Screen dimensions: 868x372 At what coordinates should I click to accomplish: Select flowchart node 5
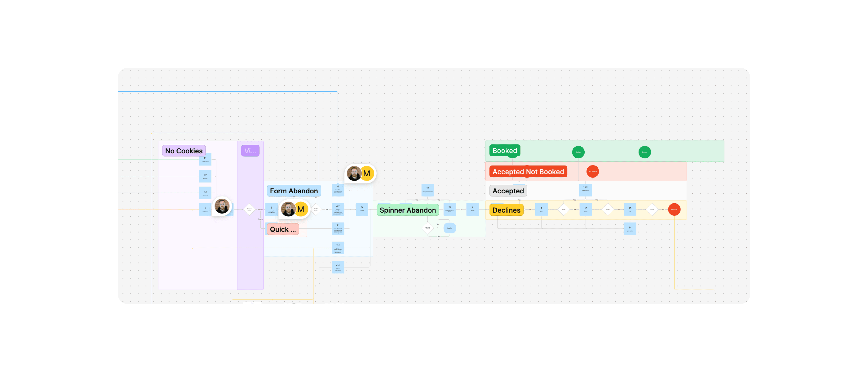tap(362, 209)
